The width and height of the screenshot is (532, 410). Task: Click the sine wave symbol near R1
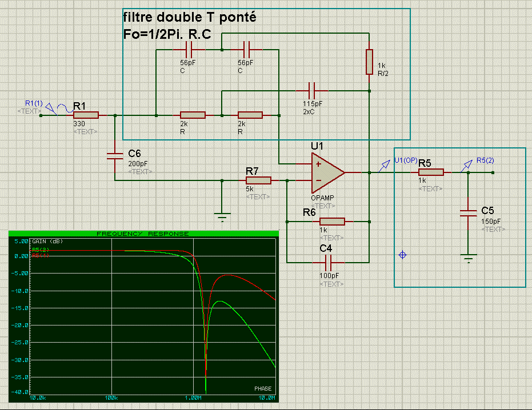tap(65, 108)
